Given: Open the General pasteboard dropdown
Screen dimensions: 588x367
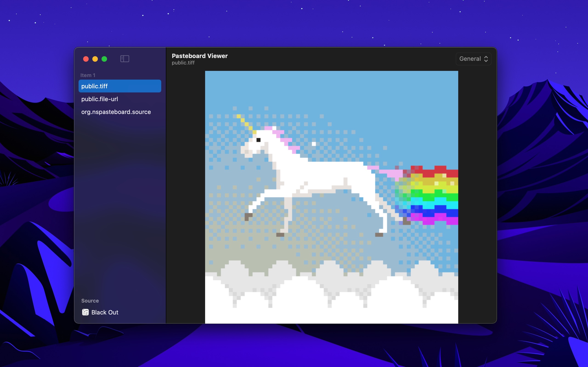Looking at the screenshot, I should pos(473,59).
